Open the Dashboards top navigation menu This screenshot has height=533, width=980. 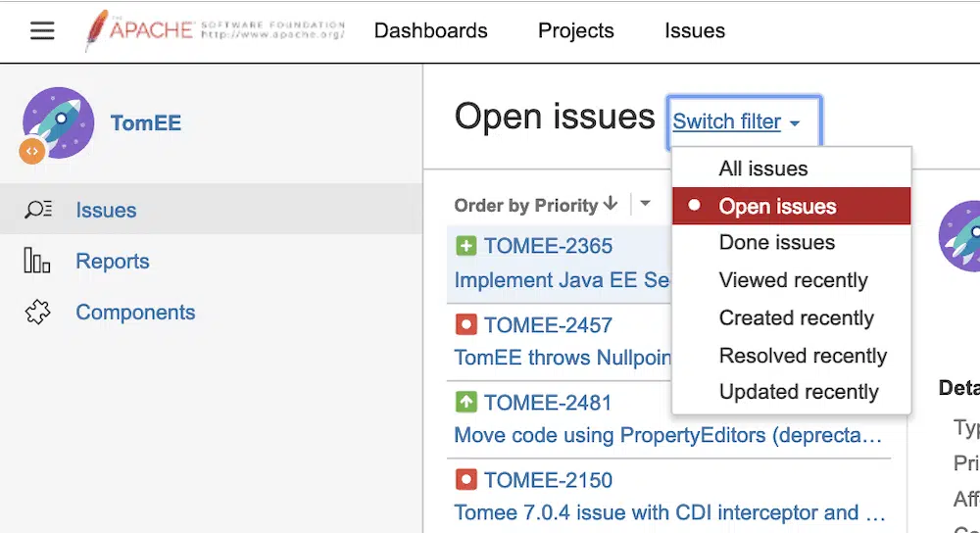coord(430,31)
